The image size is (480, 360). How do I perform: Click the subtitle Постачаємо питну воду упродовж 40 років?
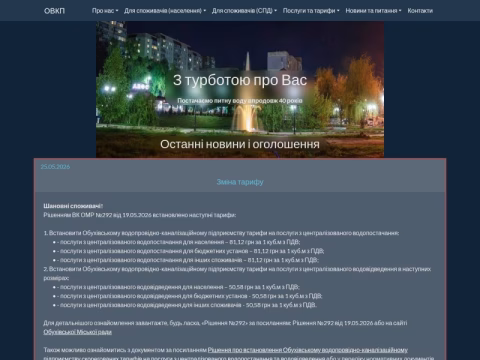point(240,100)
